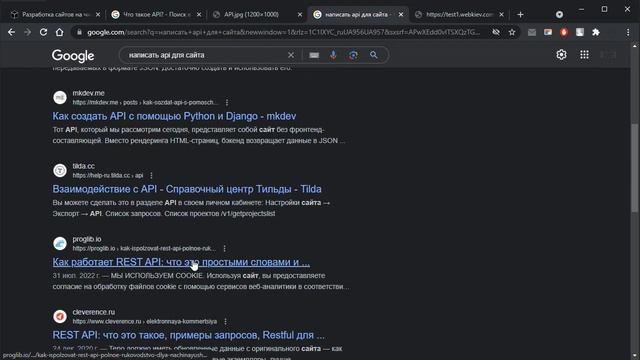Image resolution: width=640 pixels, height=360 pixels.
Task: Open the Google apps grid
Action: pos(584,55)
